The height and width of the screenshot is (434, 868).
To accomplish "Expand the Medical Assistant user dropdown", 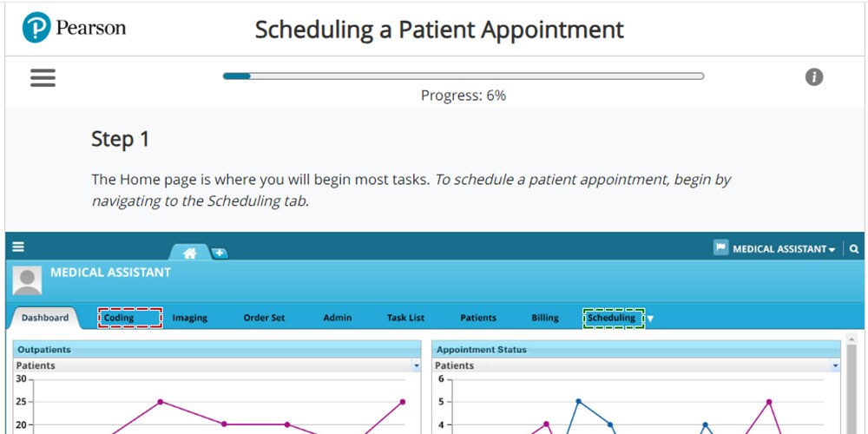I will [784, 249].
